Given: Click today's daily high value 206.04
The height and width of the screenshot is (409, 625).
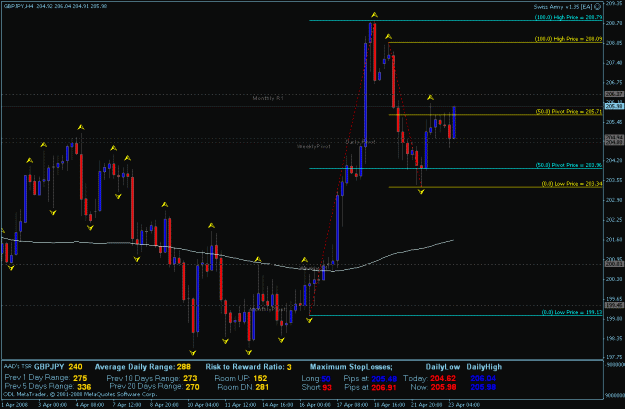Looking at the screenshot, I should click(483, 378).
